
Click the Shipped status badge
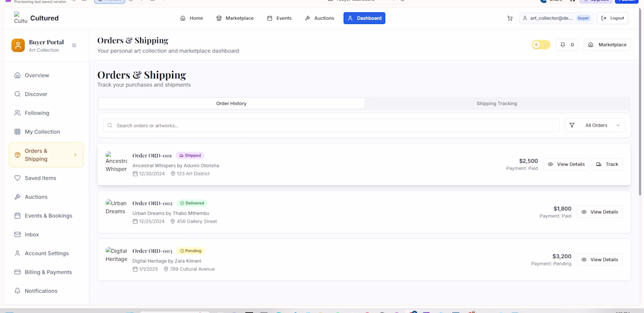(190, 155)
